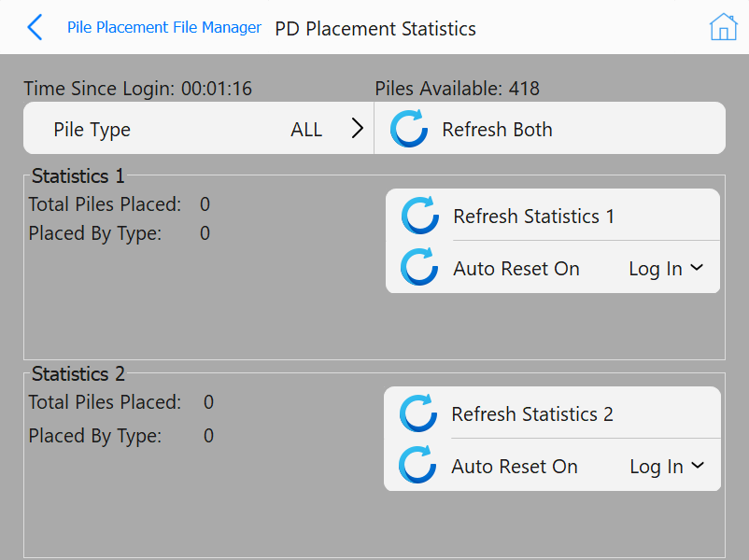Click the Statistics 2 group heading

coord(78,374)
